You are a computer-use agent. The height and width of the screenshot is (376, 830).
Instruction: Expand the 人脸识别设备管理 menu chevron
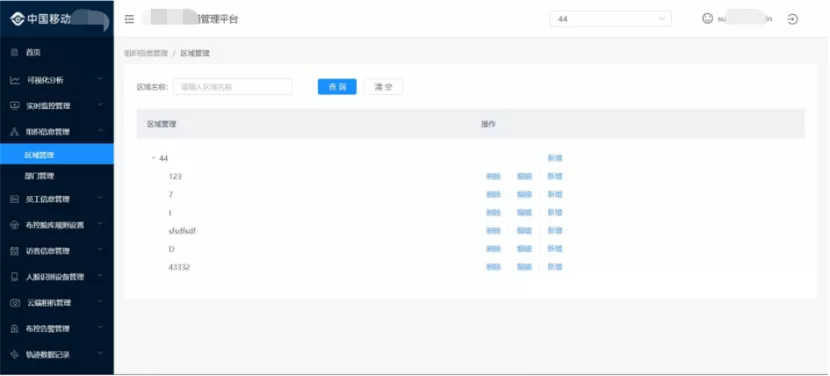pos(101,276)
